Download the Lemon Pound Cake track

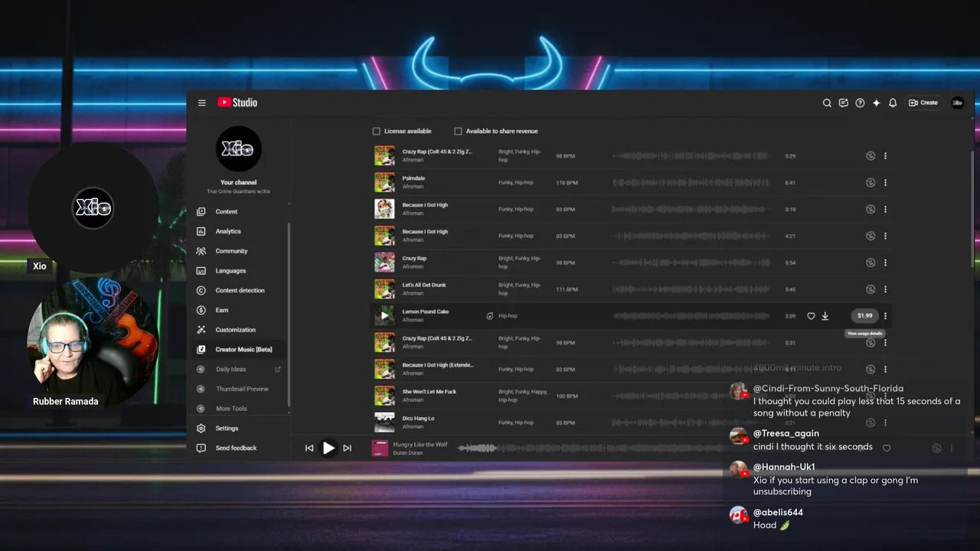tap(825, 316)
